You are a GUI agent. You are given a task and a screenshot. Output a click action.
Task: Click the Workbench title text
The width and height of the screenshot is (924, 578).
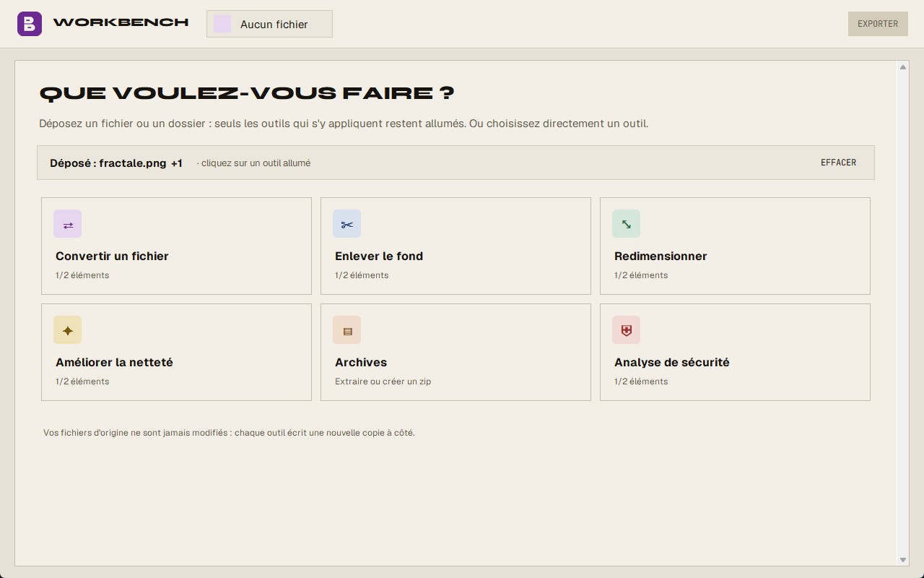click(121, 22)
